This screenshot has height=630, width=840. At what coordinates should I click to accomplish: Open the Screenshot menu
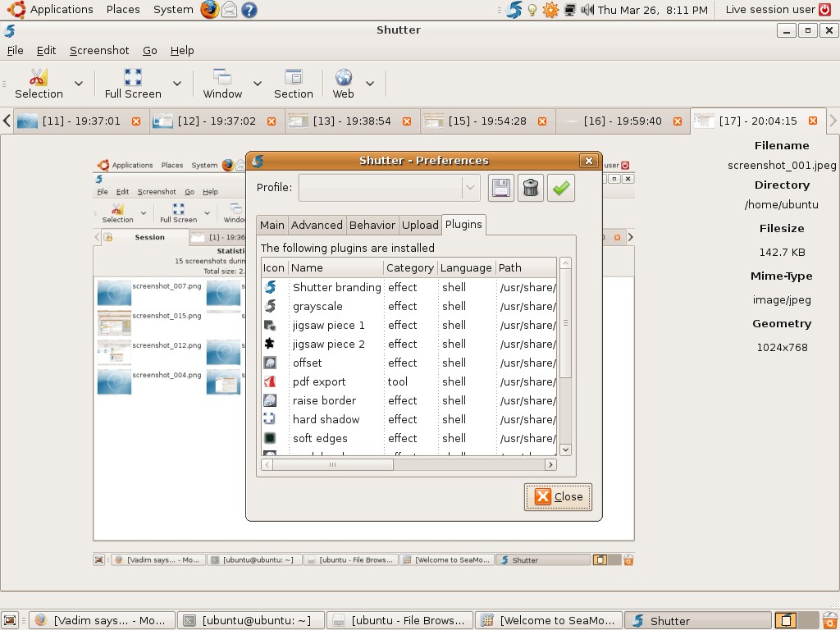coord(99,50)
